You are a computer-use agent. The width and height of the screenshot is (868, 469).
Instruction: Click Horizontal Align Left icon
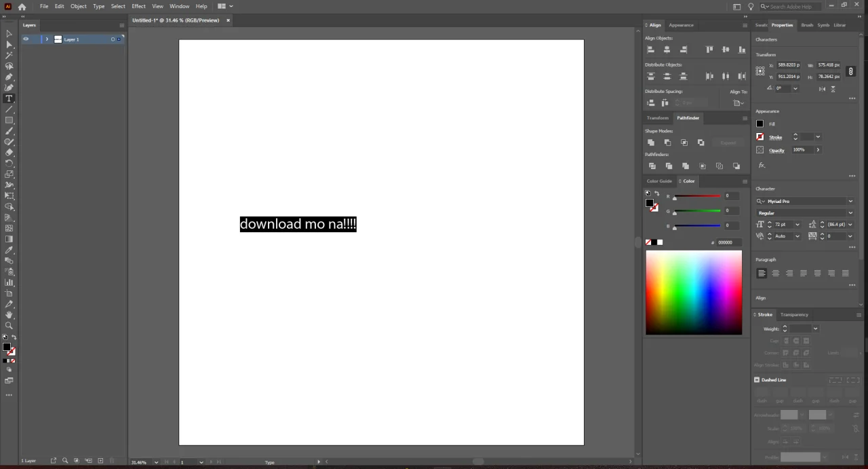[650, 50]
